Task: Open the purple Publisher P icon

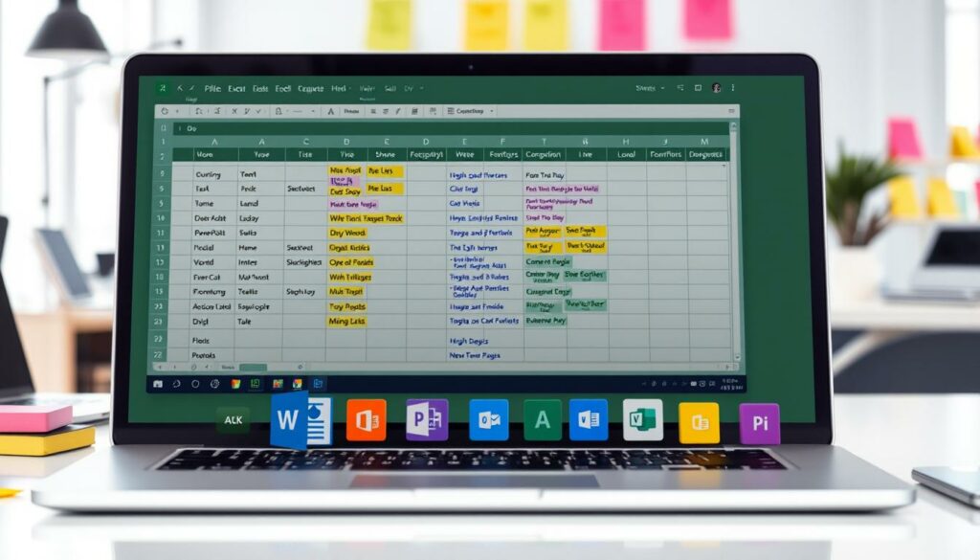Action: tap(427, 419)
